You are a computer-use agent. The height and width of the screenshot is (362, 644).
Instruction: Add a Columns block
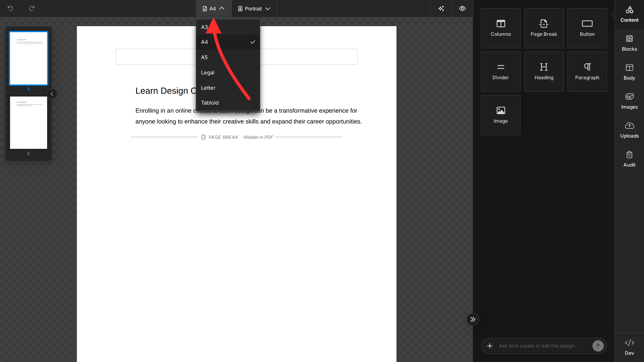[501, 28]
